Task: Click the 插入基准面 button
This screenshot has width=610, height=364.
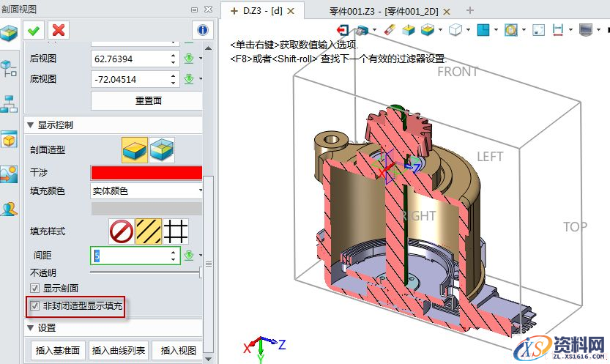Action: 58,351
